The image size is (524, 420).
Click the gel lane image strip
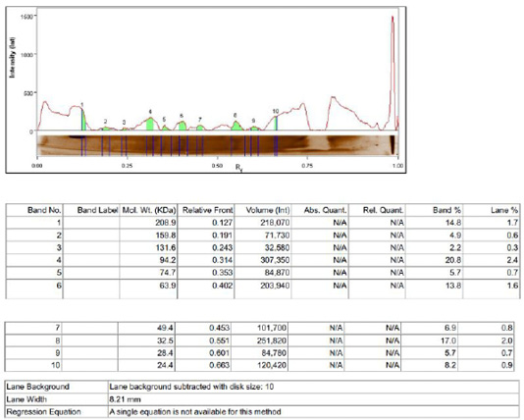pos(218,145)
